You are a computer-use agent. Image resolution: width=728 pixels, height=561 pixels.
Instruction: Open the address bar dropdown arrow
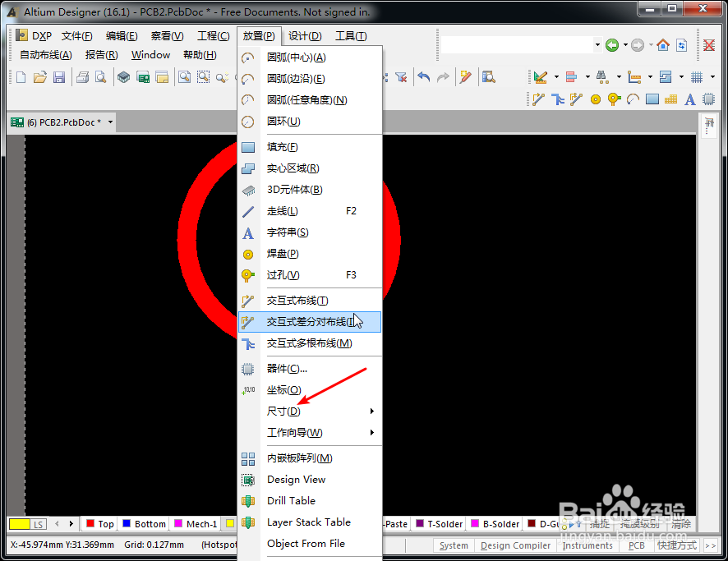[597, 45]
